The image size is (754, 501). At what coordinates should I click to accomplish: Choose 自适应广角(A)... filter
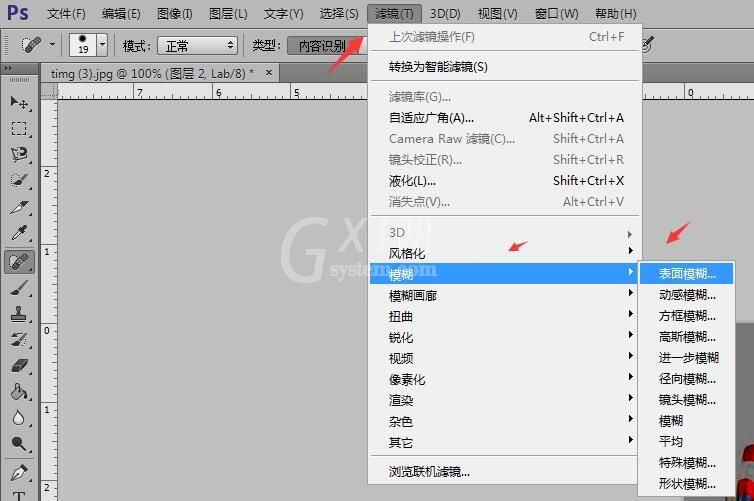pos(505,118)
